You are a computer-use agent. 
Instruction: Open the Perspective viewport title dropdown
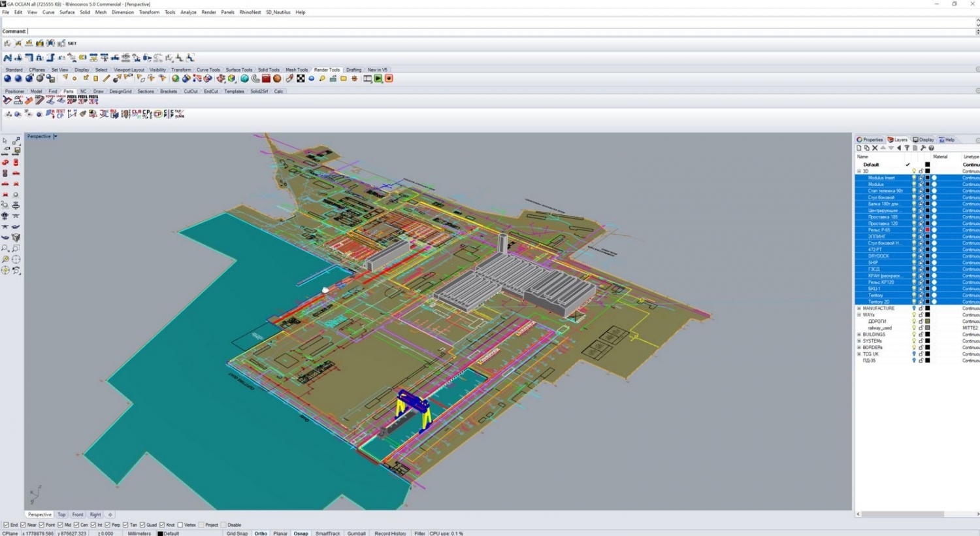(x=56, y=137)
